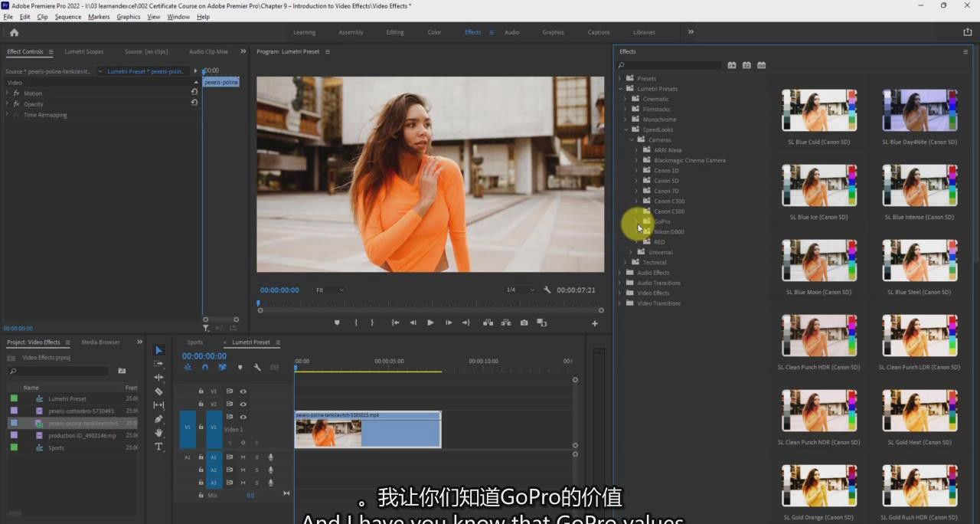Image resolution: width=980 pixels, height=524 pixels.
Task: Show more workspaces overflow chevron
Action: 691,32
